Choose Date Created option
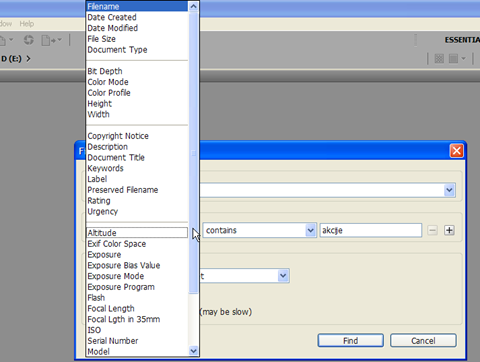The image size is (480, 362). click(x=137, y=17)
